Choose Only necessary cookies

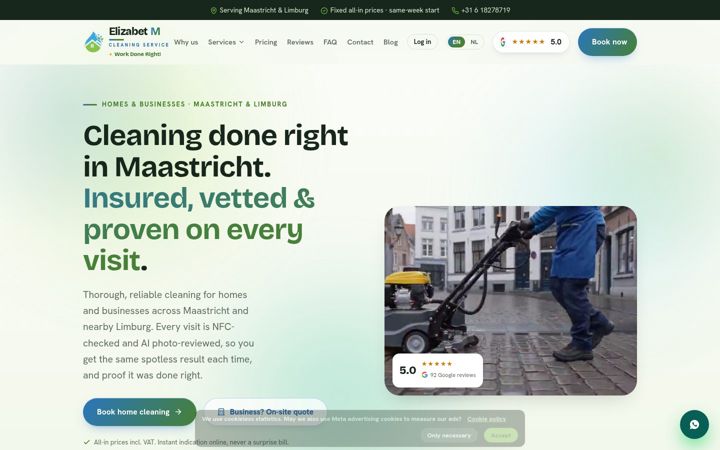449,435
